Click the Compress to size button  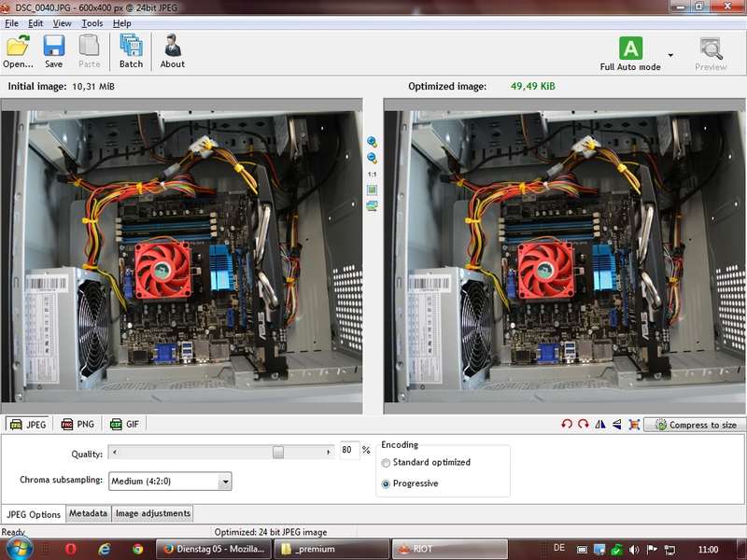[695, 425]
